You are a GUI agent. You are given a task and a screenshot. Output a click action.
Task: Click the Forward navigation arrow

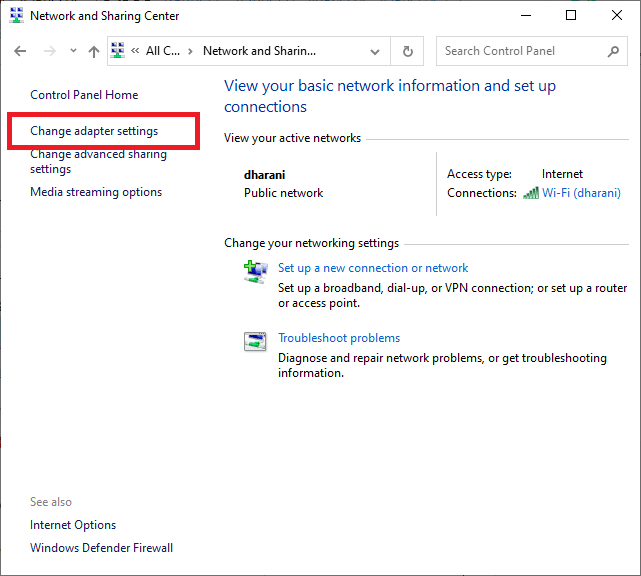pyautogui.click(x=50, y=51)
